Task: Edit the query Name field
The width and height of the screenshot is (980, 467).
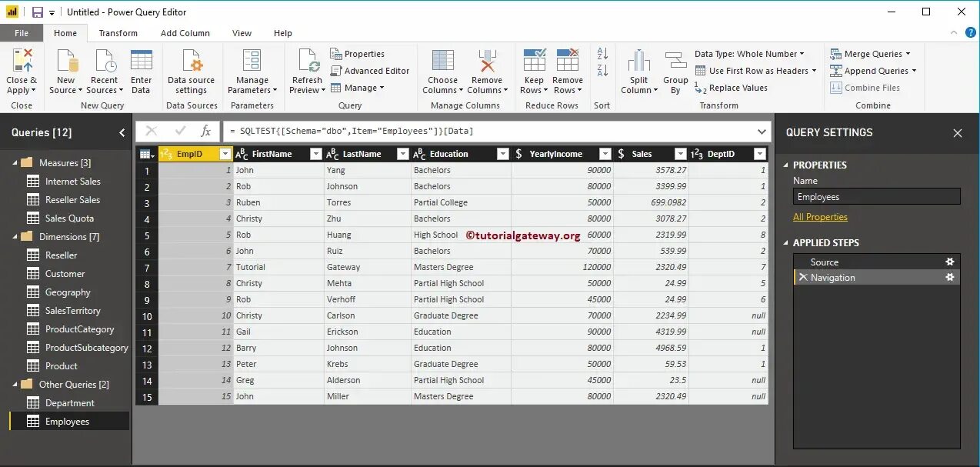Action: 877,196
